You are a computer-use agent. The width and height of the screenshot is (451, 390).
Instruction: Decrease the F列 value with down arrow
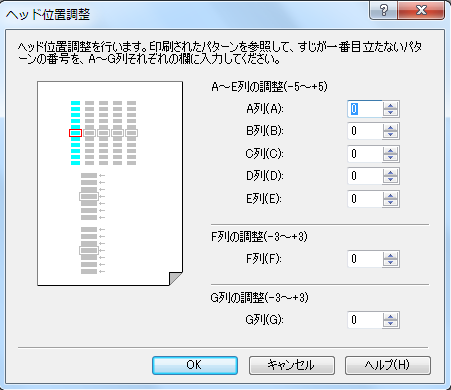[x=390, y=263]
